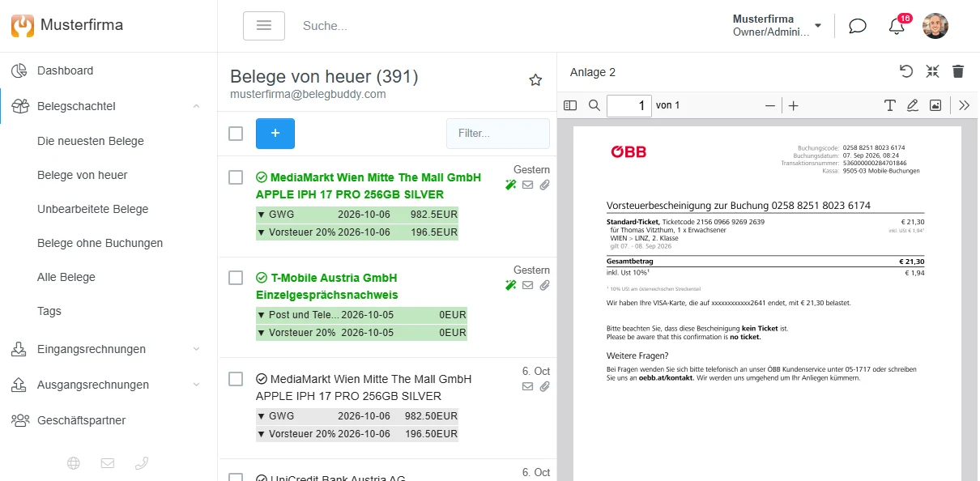Open the chat messages icon
Viewport: 980px width, 481px height.
click(x=857, y=26)
